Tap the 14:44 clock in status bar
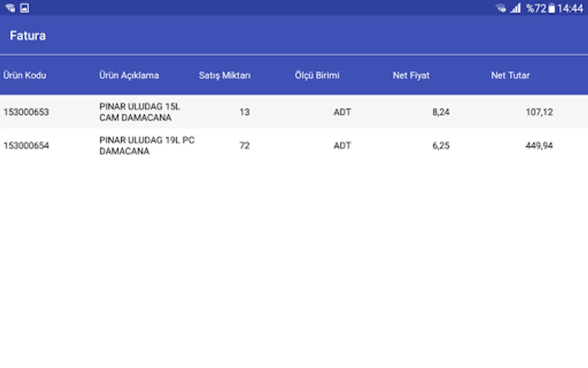Image resolution: width=588 pixels, height=368 pixels. (570, 8)
